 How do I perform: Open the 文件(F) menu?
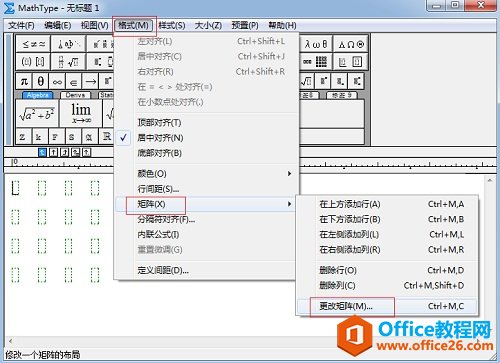click(x=21, y=26)
